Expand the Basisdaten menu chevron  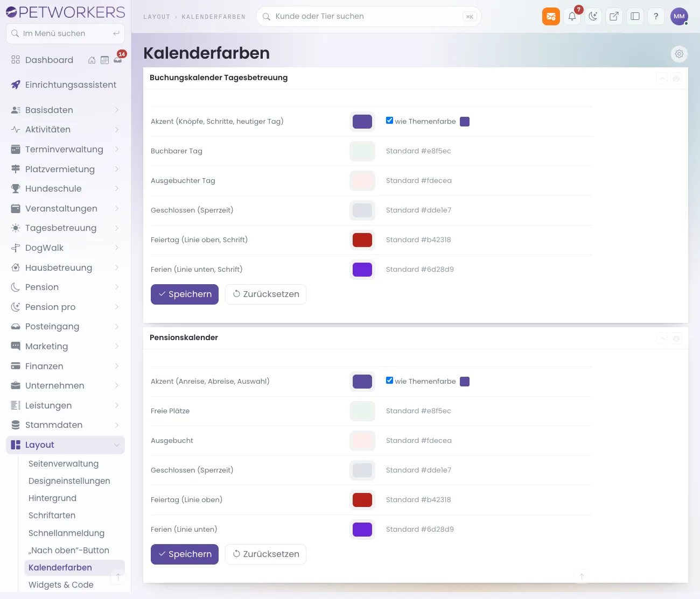pyautogui.click(x=117, y=110)
